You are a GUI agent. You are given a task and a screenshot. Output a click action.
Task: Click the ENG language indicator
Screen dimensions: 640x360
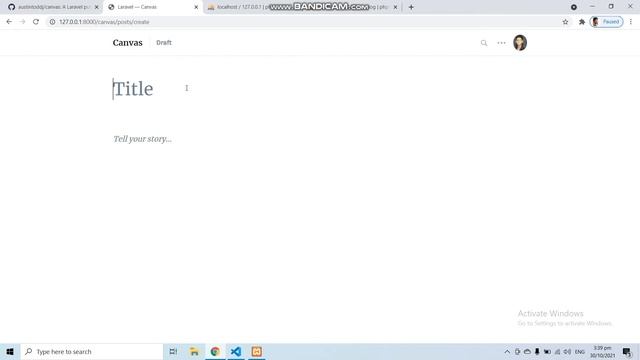click(x=580, y=352)
